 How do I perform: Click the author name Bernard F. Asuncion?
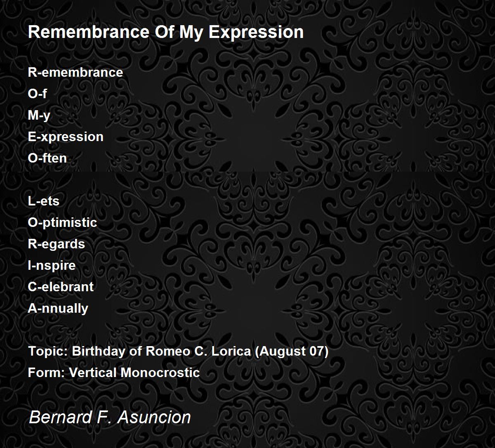click(x=110, y=417)
